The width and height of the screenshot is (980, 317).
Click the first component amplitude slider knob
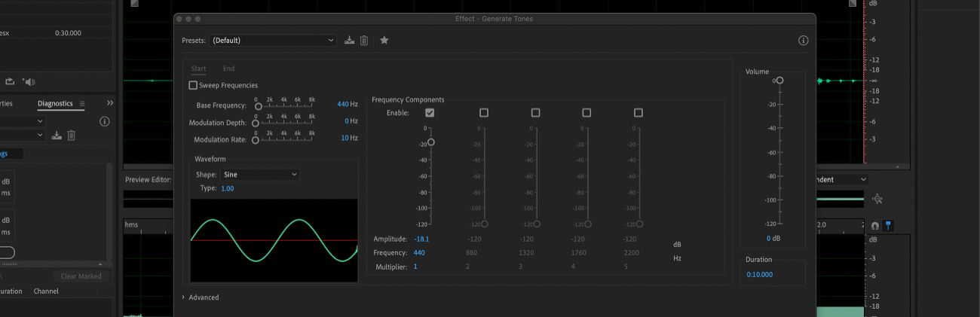point(431,142)
